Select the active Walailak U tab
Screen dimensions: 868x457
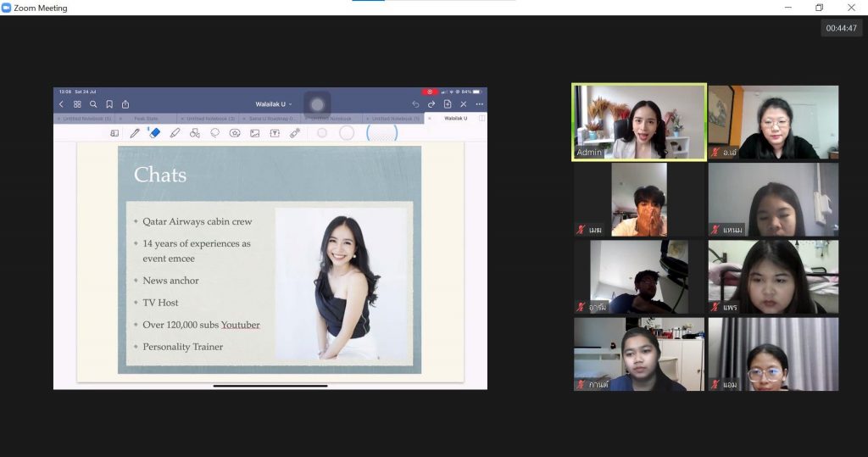click(x=455, y=118)
